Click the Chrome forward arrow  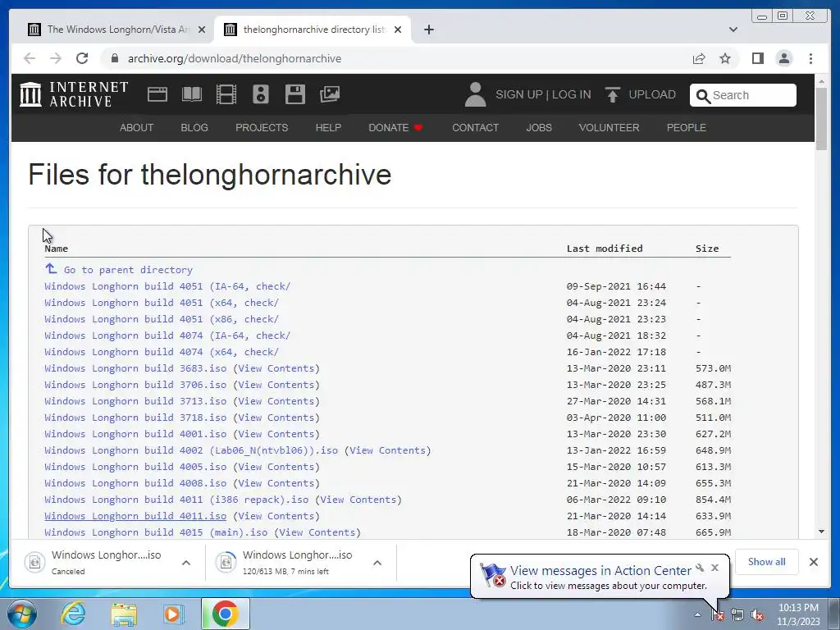(x=56, y=58)
